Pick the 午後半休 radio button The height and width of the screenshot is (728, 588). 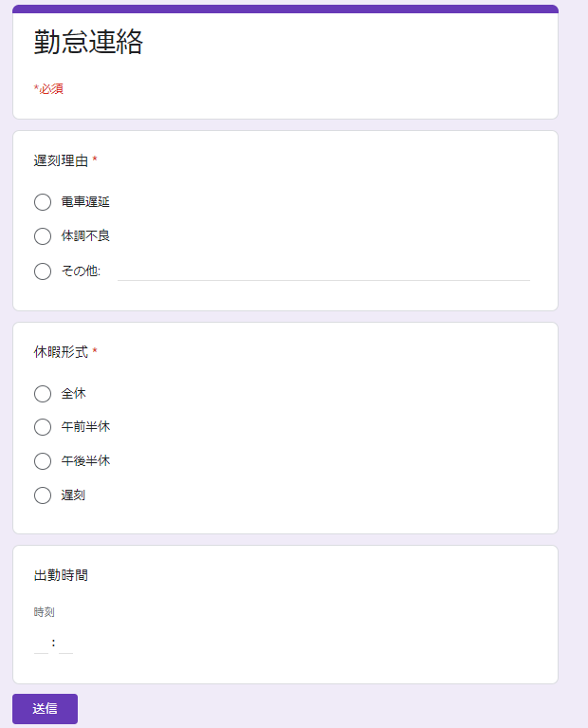[x=43, y=461]
